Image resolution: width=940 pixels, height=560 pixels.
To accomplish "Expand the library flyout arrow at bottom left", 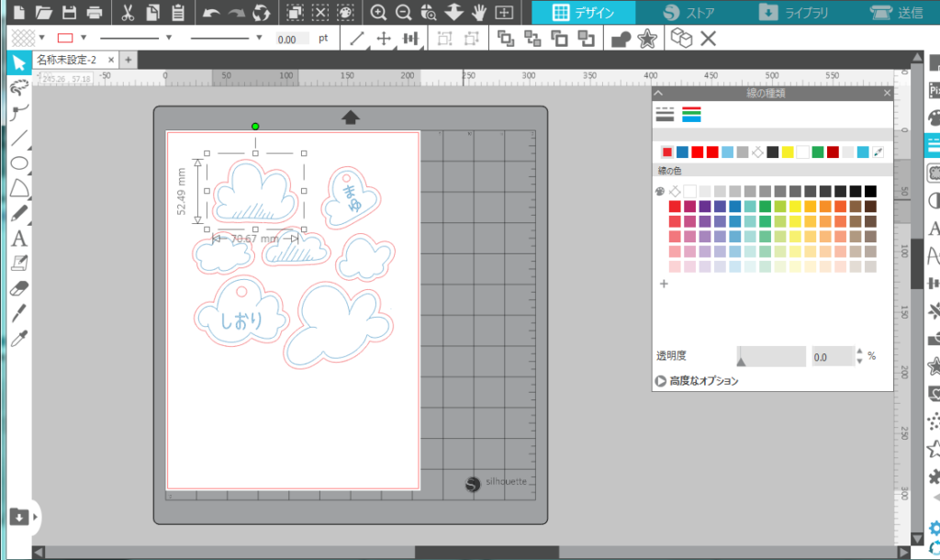I will coord(36,516).
